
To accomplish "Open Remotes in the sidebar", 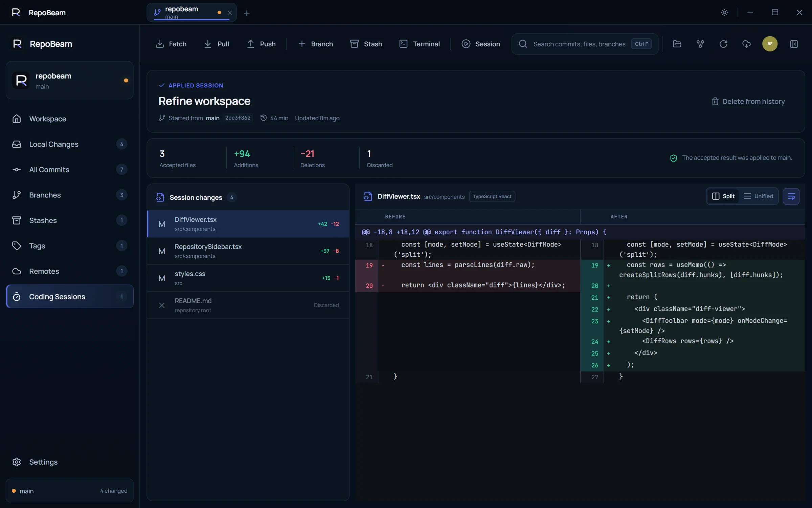I will point(70,271).
